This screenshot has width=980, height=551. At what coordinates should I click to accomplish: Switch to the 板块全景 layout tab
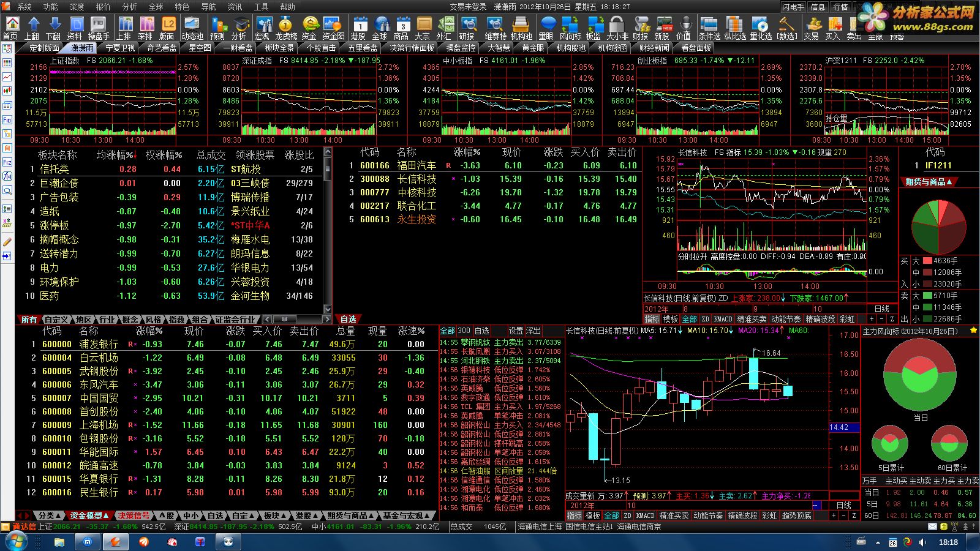pyautogui.click(x=279, y=48)
